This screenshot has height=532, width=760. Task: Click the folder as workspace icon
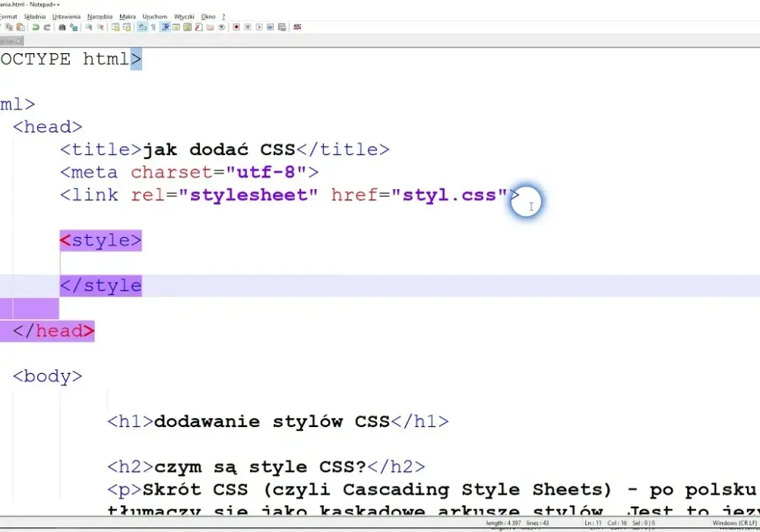(210, 27)
